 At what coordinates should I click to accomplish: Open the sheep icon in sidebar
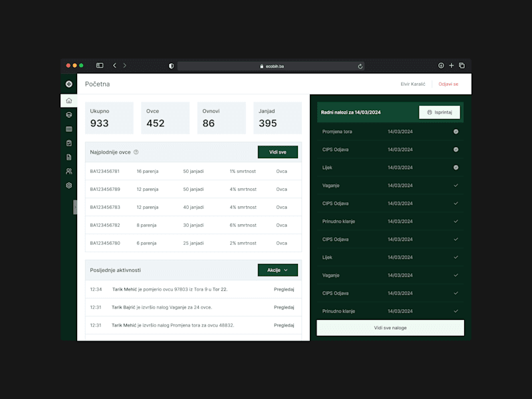point(69,114)
